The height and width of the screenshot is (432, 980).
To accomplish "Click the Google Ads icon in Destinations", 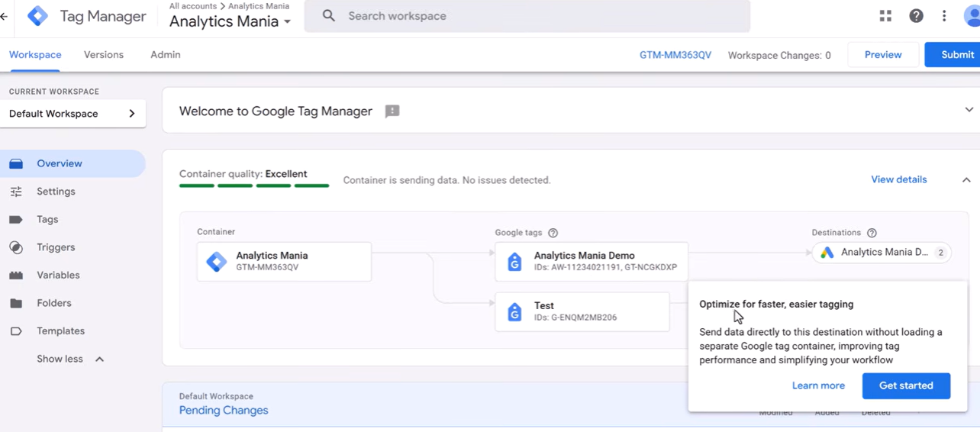I will pyautogui.click(x=827, y=253).
